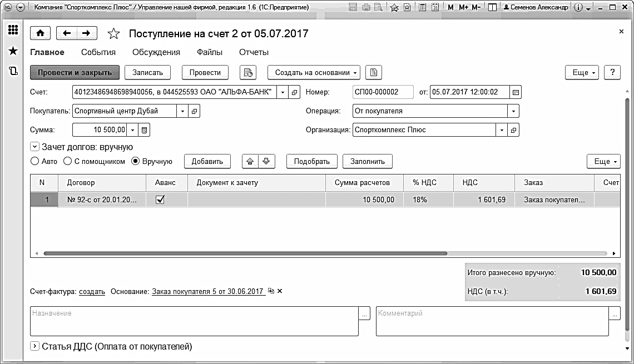Collapse the Зачет долгов section
Viewport: 634px width, 364px height.
pyautogui.click(x=35, y=147)
